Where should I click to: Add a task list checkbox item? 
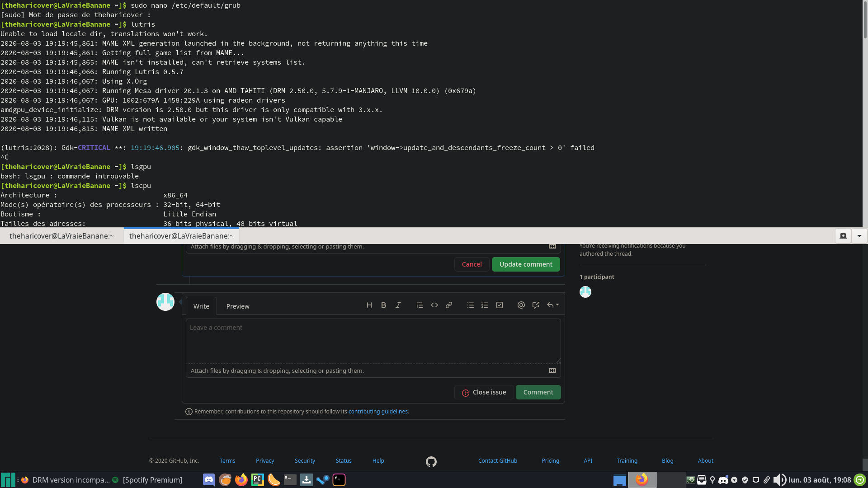pyautogui.click(x=500, y=305)
